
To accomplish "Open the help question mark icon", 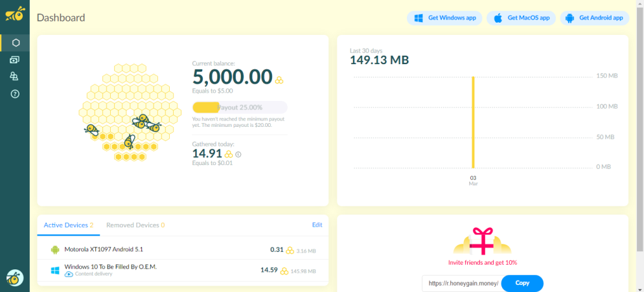I will tap(15, 94).
